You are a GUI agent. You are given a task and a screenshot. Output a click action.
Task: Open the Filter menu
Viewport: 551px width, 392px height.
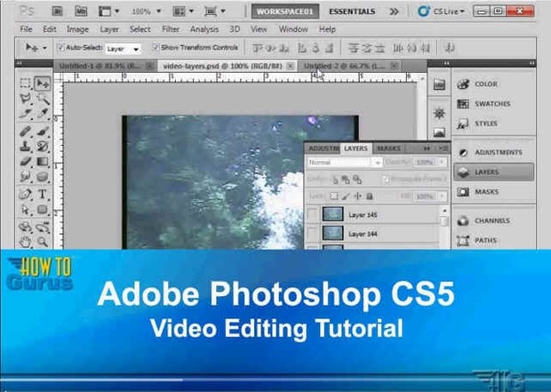click(171, 29)
